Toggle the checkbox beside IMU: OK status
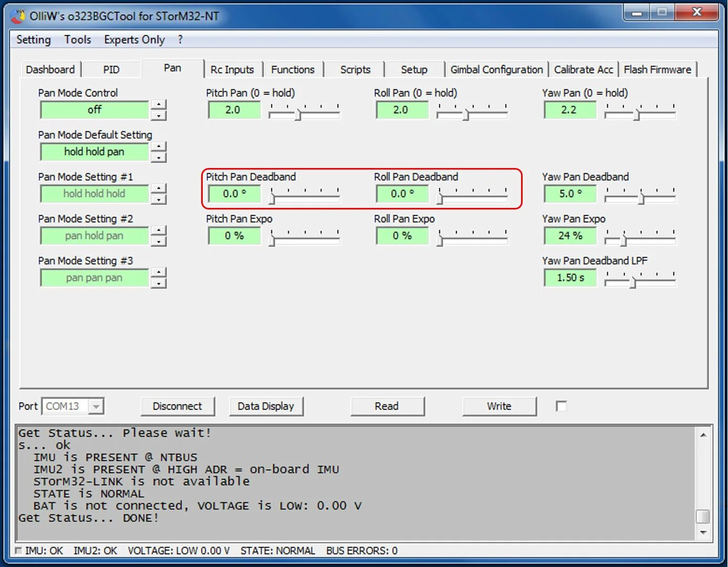Screen dimensions: 728x567 (19, 551)
